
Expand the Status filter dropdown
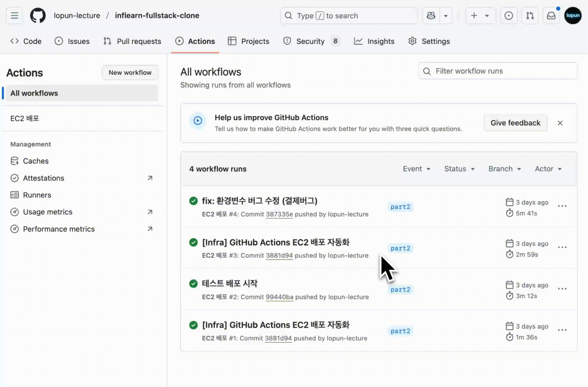(x=460, y=169)
